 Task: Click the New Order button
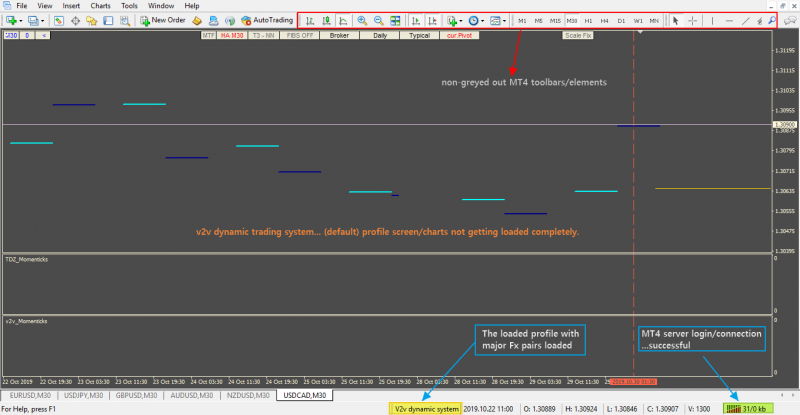click(x=163, y=20)
